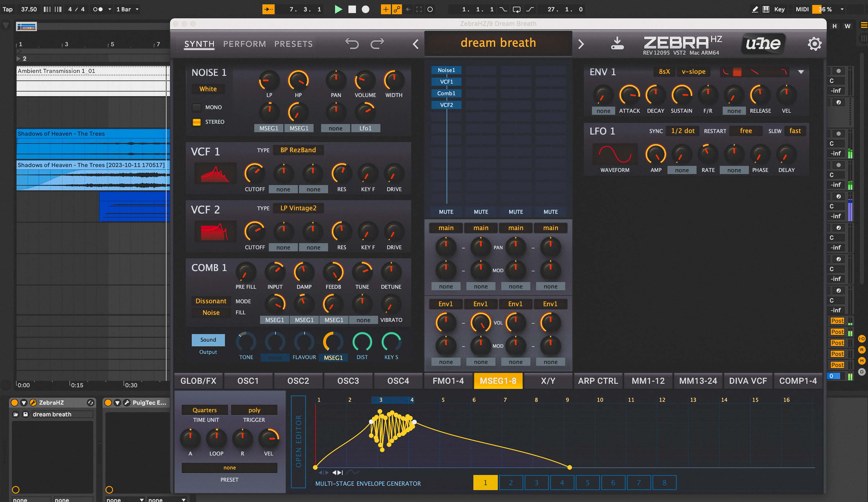Open LFO 1 sync 1/2 dot menu
The height and width of the screenshot is (502, 868).
click(x=683, y=131)
